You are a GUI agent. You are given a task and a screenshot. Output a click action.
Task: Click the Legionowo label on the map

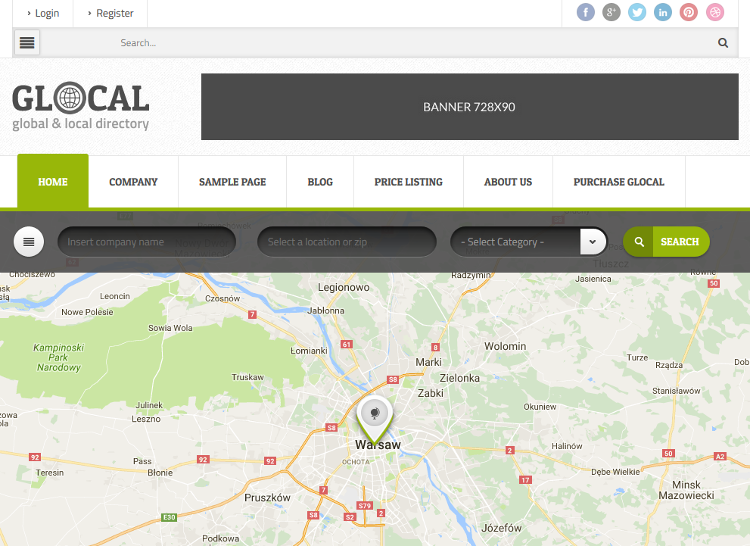click(x=344, y=287)
